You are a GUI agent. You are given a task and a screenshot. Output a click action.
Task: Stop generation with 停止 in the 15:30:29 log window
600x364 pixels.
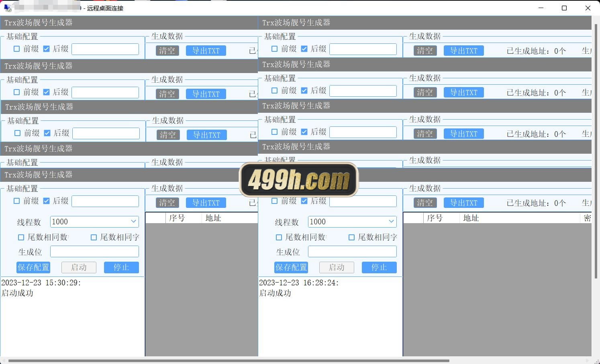[121, 267]
